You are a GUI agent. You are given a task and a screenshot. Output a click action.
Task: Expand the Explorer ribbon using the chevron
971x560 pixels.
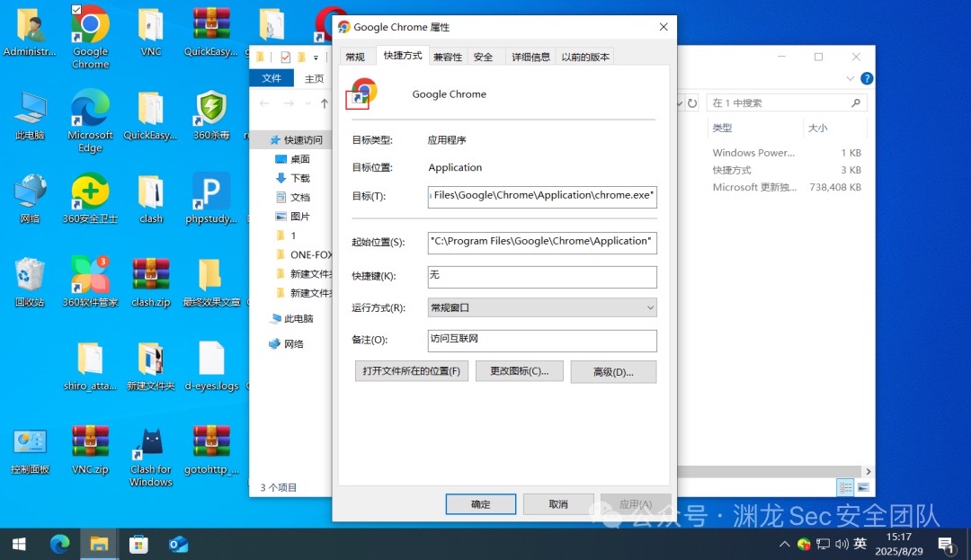(850, 78)
